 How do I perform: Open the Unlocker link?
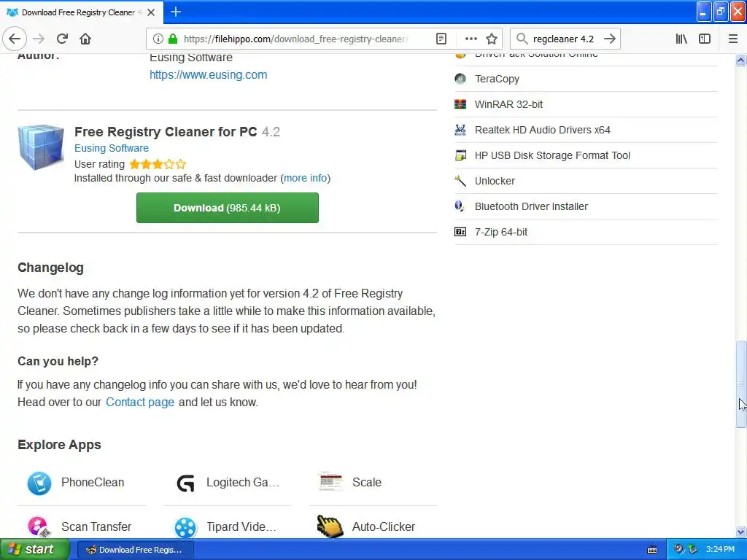[495, 181]
